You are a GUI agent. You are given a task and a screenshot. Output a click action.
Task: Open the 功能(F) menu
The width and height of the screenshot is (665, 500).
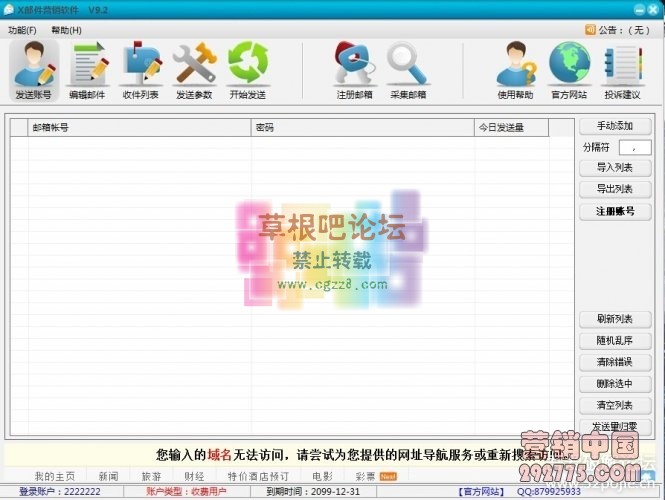[22, 30]
